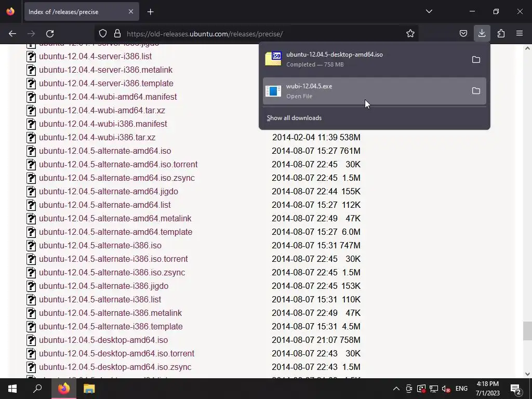Save page to Pocket
The image size is (532, 399).
[x=463, y=34]
